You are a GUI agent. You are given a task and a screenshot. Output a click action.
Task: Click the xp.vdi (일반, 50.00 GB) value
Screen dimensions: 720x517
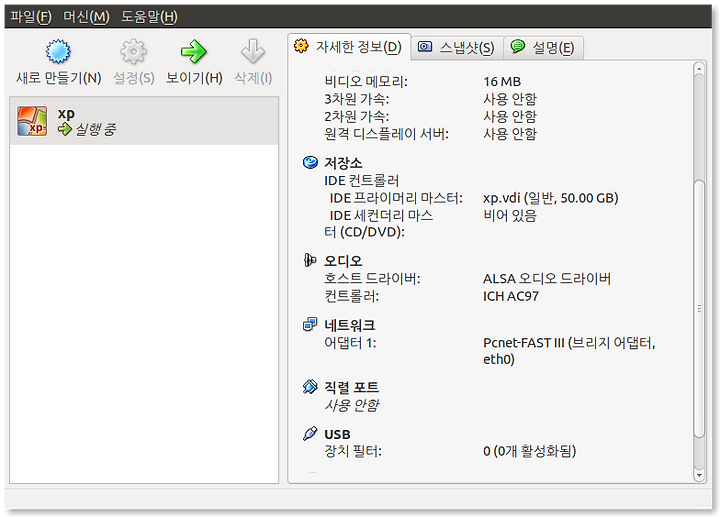click(551, 198)
